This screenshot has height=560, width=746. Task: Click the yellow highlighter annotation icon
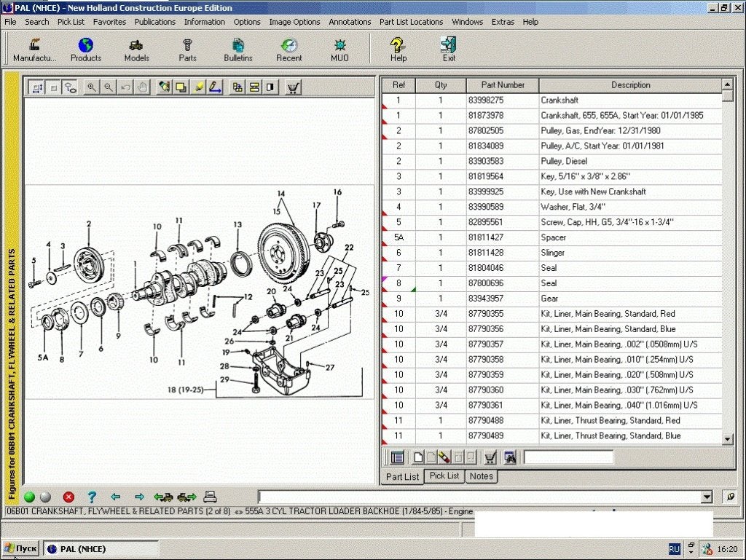pos(198,87)
